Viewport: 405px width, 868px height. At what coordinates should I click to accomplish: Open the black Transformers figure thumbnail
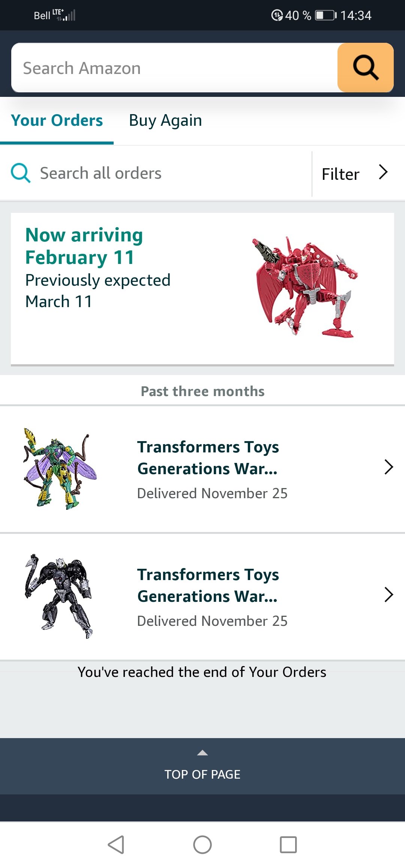(59, 596)
